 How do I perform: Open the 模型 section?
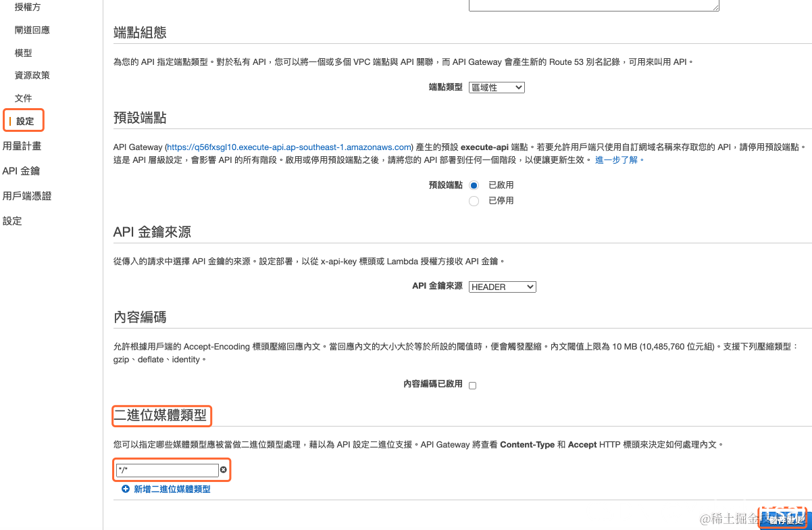(x=23, y=53)
